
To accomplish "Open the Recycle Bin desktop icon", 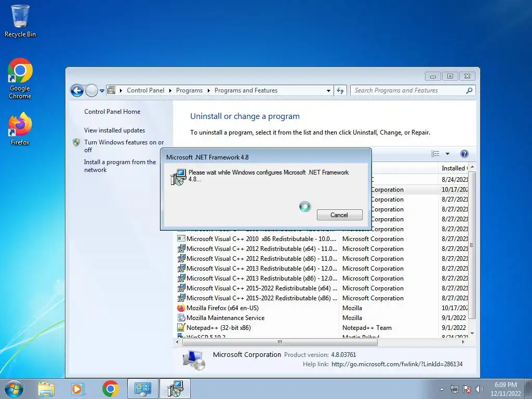I will click(x=20, y=21).
